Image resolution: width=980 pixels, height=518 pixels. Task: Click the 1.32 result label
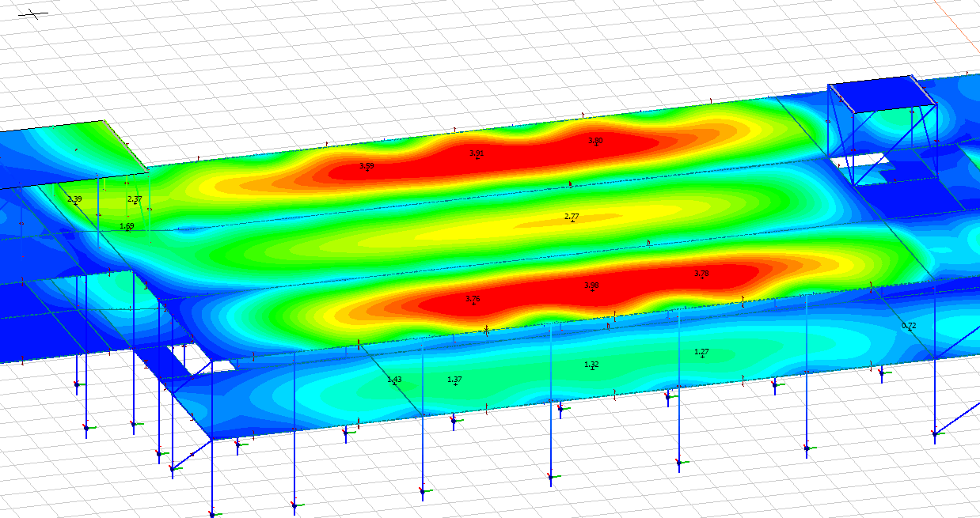(x=591, y=365)
